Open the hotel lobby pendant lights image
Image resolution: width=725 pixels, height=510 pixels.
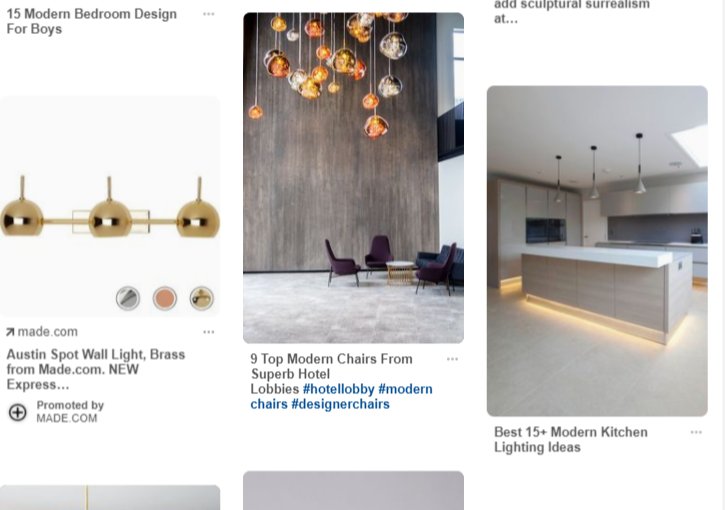coord(354,178)
